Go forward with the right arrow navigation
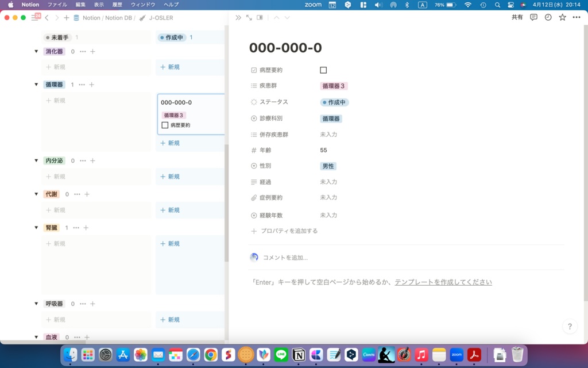This screenshot has height=368, width=588. point(57,18)
